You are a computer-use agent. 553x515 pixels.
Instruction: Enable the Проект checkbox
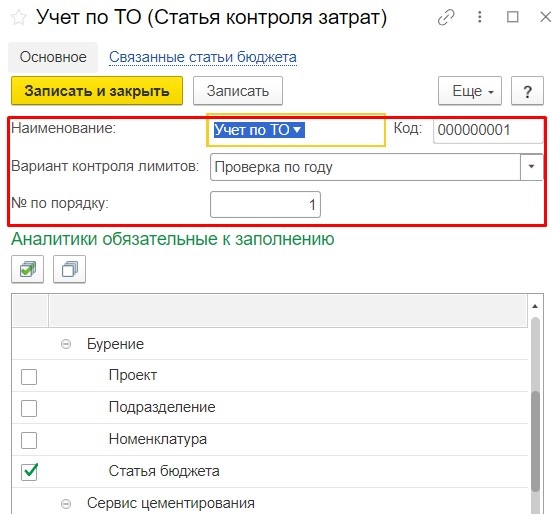pyautogui.click(x=29, y=376)
